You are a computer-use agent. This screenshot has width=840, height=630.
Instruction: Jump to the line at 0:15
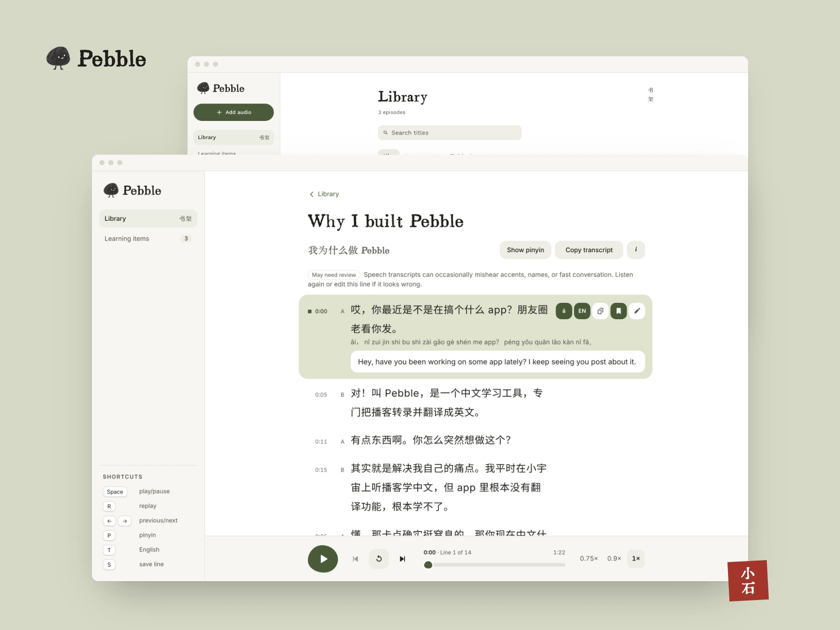(x=321, y=470)
